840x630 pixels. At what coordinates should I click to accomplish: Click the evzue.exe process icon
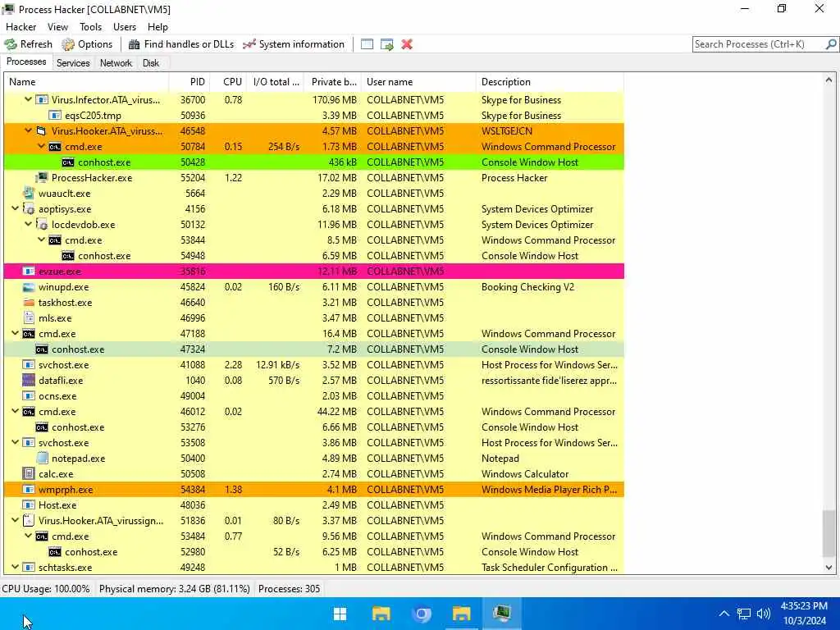tap(29, 272)
